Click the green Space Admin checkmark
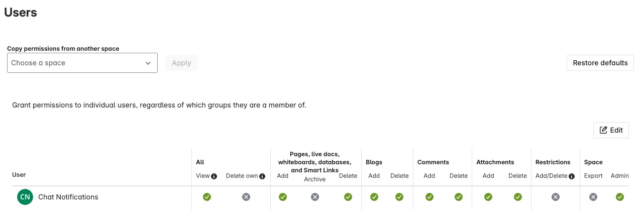 click(x=620, y=197)
